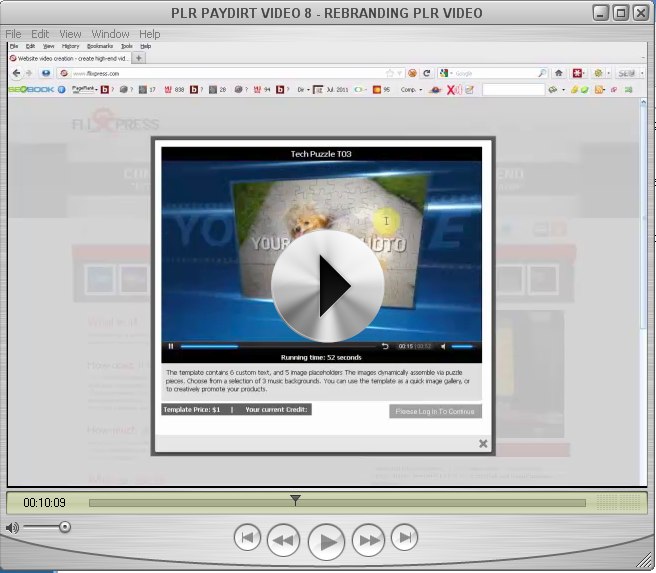Close the Tech Puzzle T03 popup
The image size is (656, 573).
click(483, 444)
